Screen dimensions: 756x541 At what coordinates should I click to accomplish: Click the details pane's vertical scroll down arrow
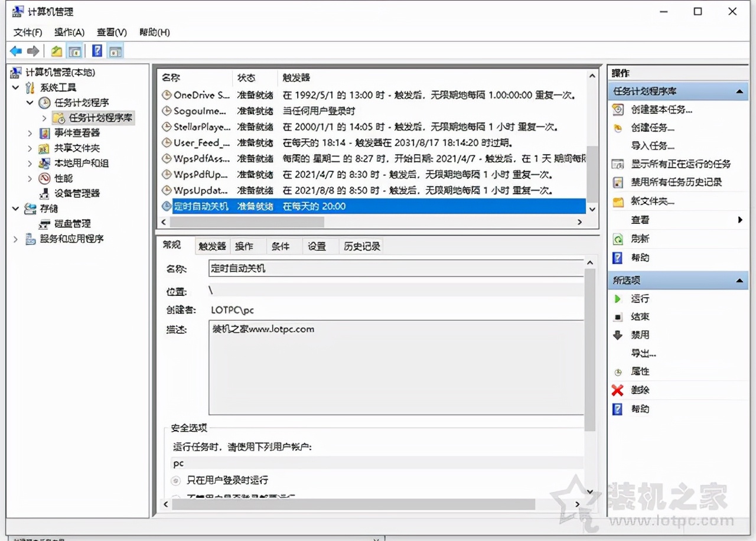[589, 491]
